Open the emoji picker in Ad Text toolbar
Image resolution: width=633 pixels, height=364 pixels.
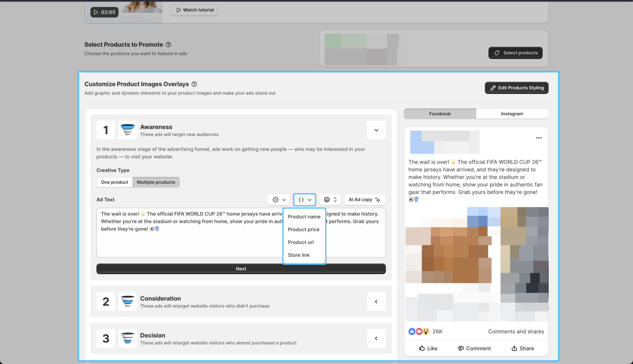[x=330, y=200]
